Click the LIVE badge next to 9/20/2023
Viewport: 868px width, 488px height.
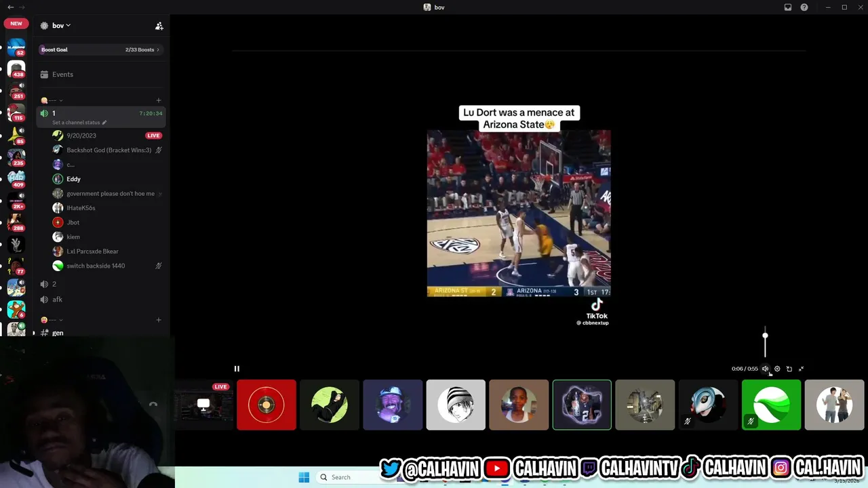click(153, 136)
